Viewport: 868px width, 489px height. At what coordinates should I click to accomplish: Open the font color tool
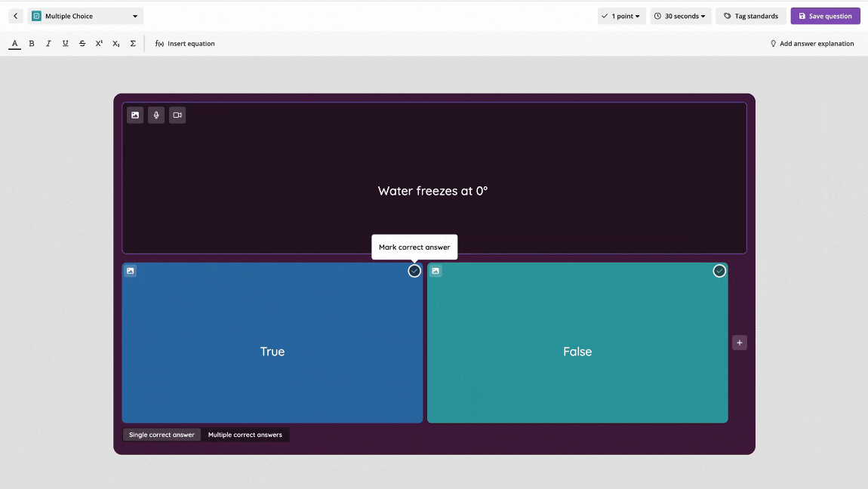15,44
